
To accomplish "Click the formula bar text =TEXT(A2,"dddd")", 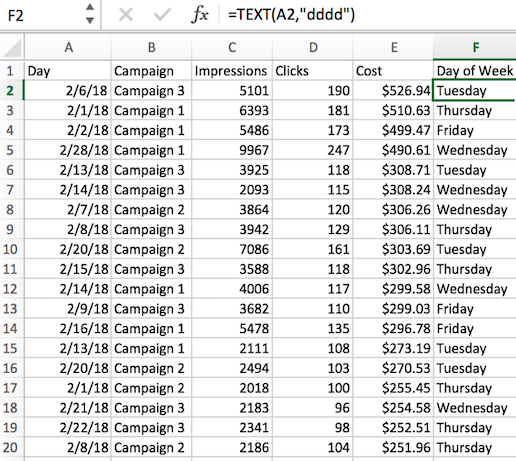I will pos(291,15).
